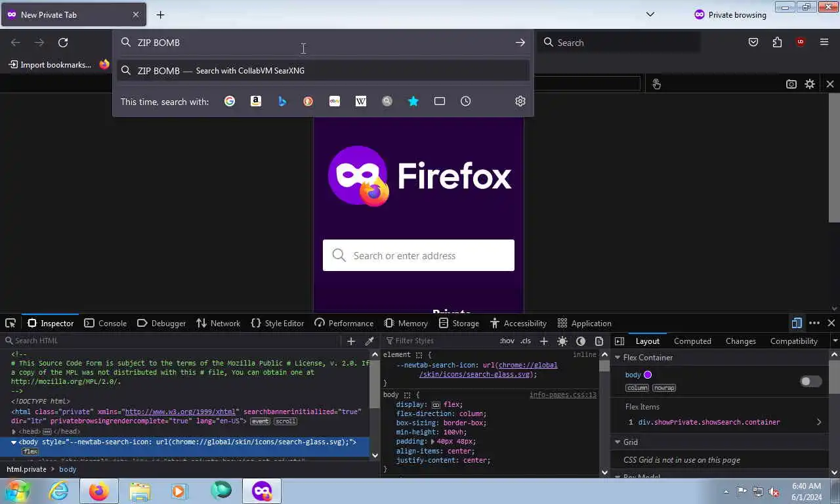Image resolution: width=840 pixels, height=504 pixels.
Task: Search with eBay engine icon
Action: (x=335, y=101)
